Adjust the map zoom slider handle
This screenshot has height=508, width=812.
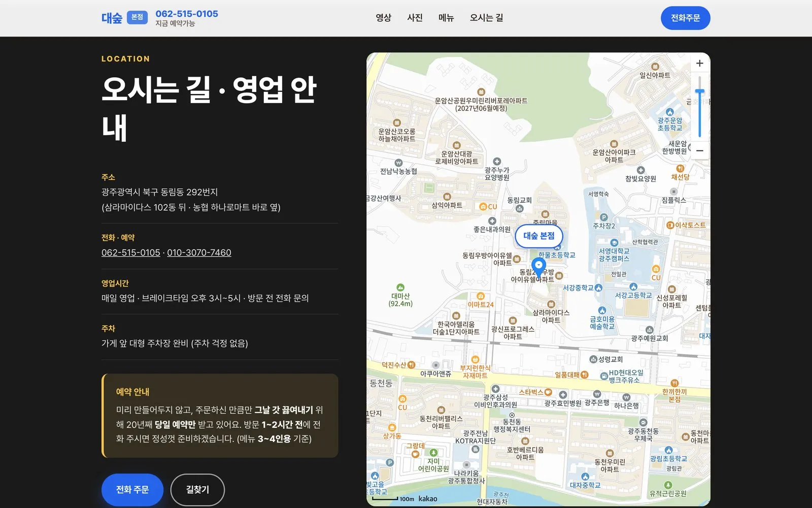click(699, 92)
